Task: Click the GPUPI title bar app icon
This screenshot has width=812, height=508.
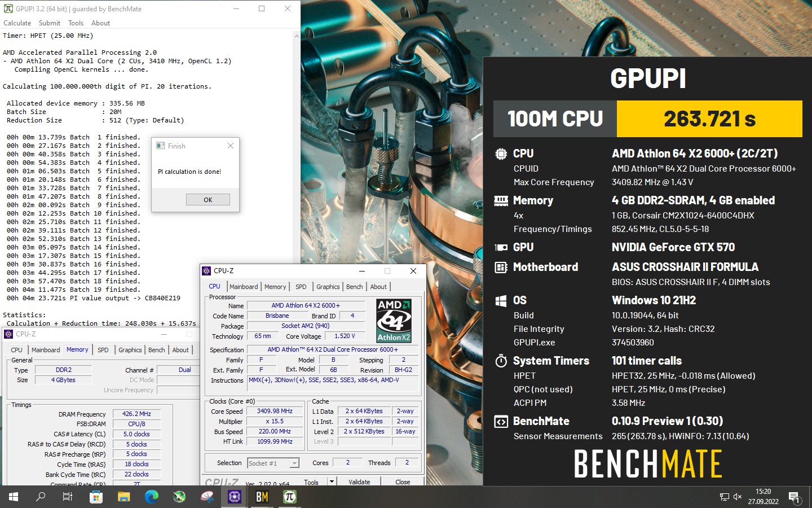Action: [8, 8]
